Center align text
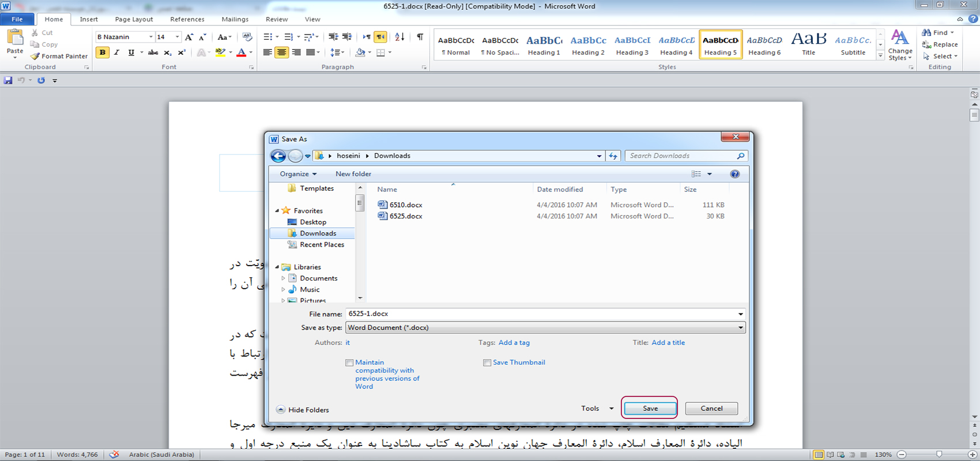980x461 pixels. 281,52
